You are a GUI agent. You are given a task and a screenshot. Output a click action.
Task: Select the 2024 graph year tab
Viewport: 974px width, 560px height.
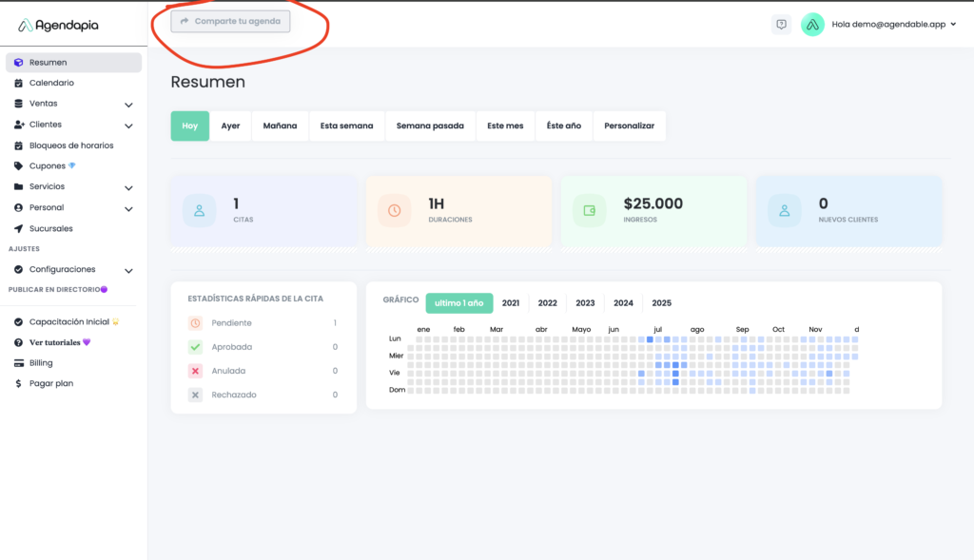tap(623, 303)
